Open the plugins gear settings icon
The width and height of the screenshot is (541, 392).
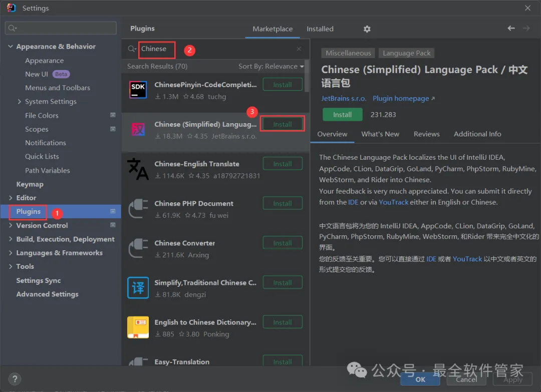[x=367, y=29]
